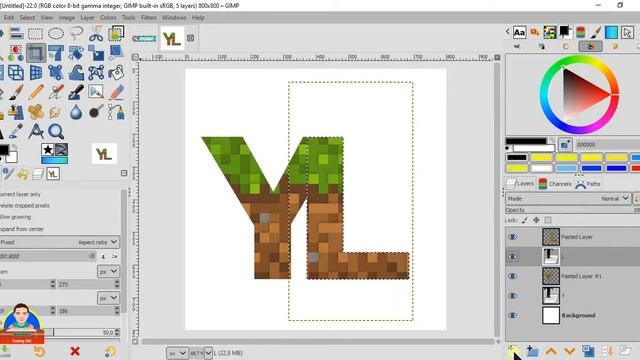Select the Scale tool

coord(96,53)
